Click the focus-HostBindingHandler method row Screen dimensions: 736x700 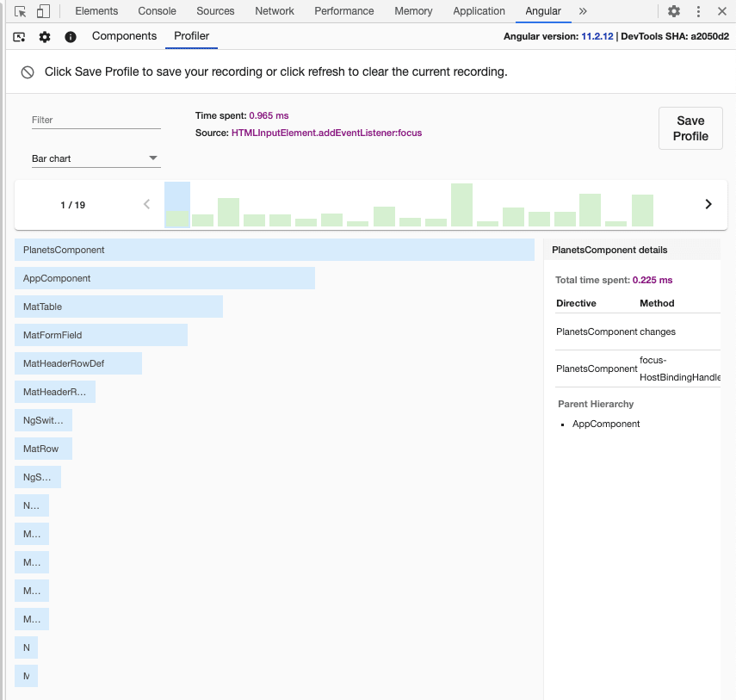637,369
